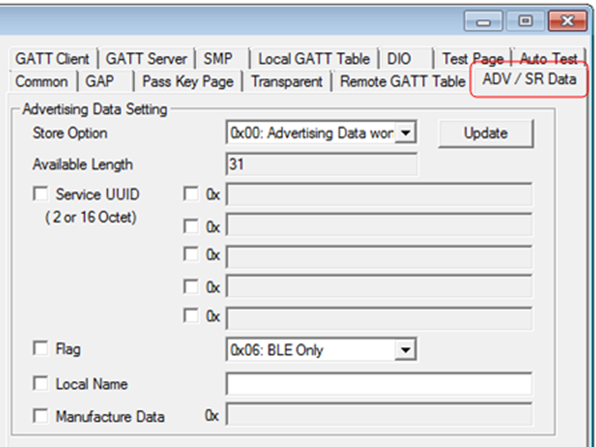Viewport: 596px width, 447px height.
Task: Minimize the window
Action: [483, 21]
